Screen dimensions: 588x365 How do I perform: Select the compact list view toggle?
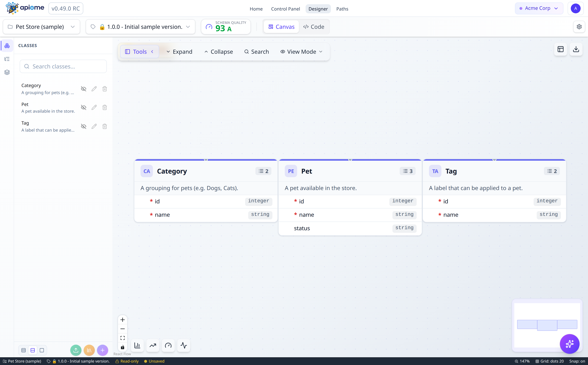point(23,350)
